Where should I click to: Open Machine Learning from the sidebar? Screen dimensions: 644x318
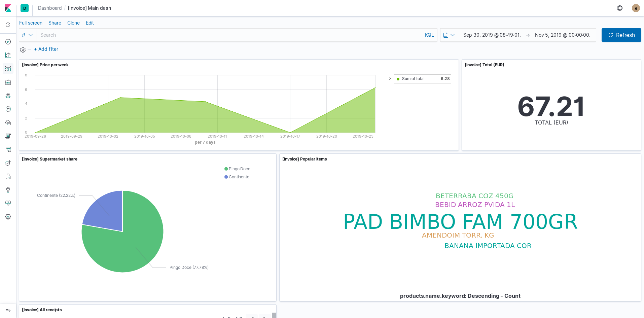[8, 109]
